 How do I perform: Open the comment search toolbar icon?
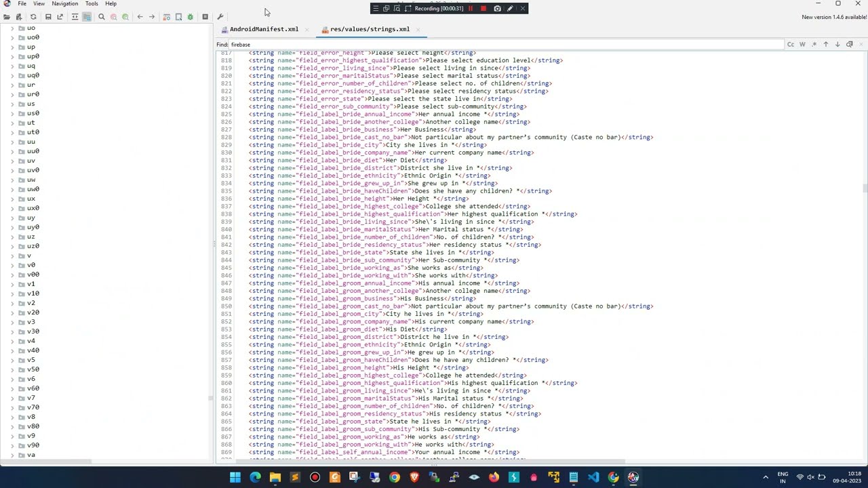click(x=125, y=17)
